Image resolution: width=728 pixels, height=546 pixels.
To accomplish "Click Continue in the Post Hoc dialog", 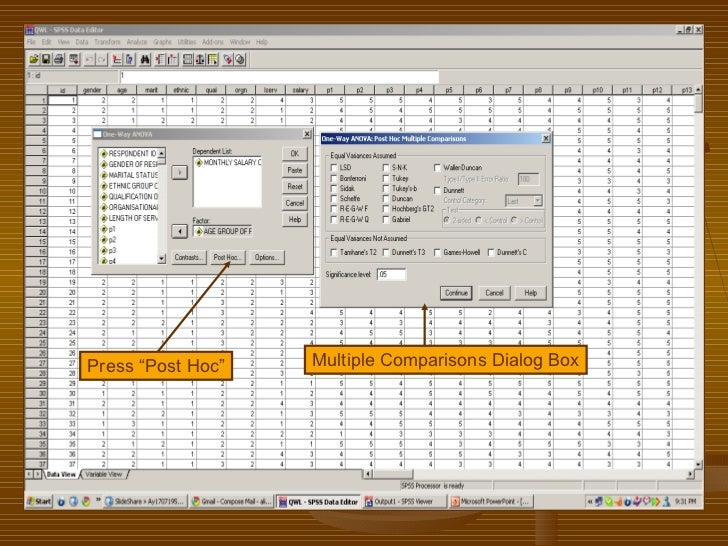I will tap(456, 293).
